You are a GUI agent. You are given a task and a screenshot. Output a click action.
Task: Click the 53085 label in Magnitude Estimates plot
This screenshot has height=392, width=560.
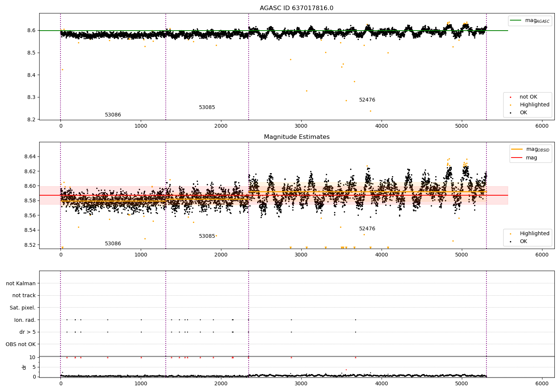point(207,236)
